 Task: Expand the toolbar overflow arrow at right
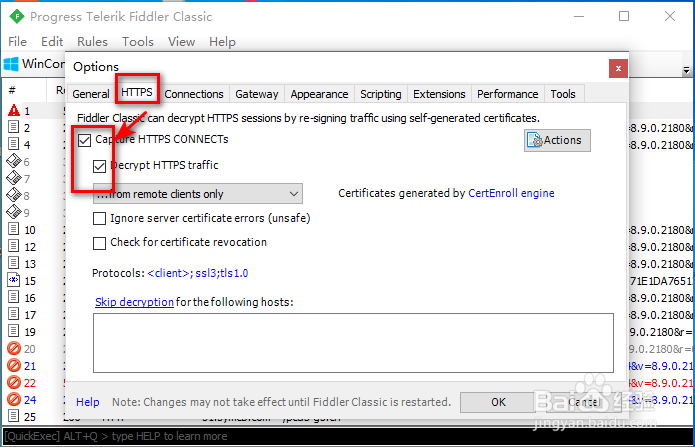pyautogui.click(x=686, y=70)
